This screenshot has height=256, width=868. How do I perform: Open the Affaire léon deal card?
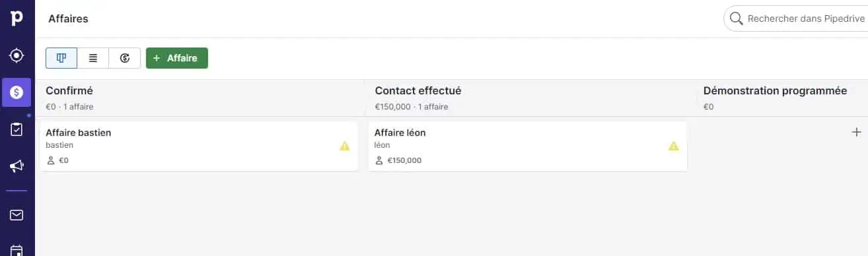[528, 146]
